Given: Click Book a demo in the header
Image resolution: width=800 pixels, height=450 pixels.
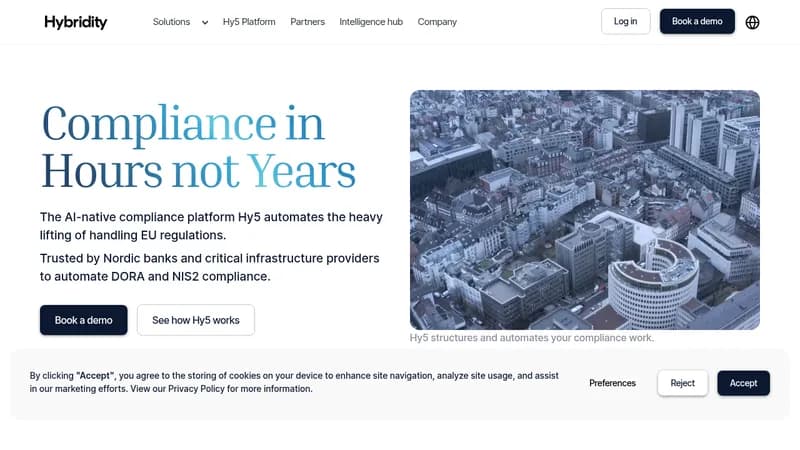Looking at the screenshot, I should pyautogui.click(x=697, y=21).
